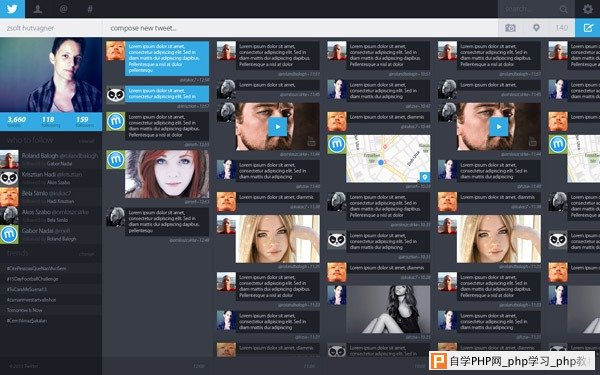This screenshot has width=600, height=375.
Task: Open the Twitter bird home tab
Action: pos(12,9)
